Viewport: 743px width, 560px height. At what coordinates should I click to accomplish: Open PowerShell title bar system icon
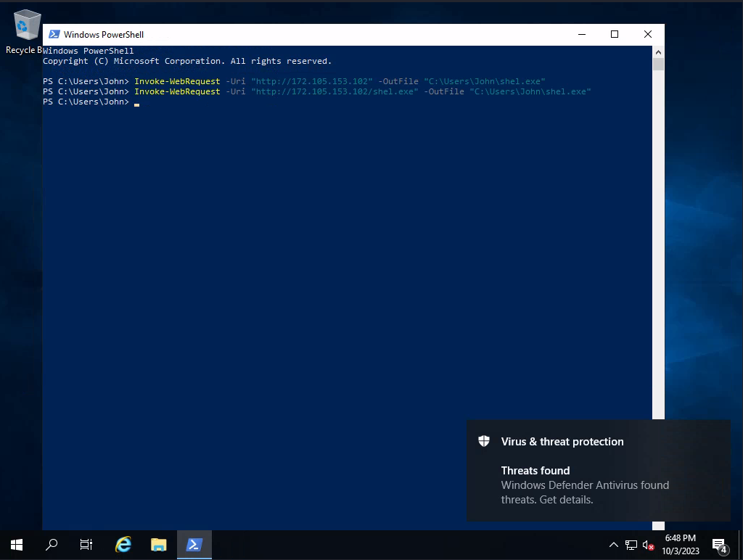point(54,34)
